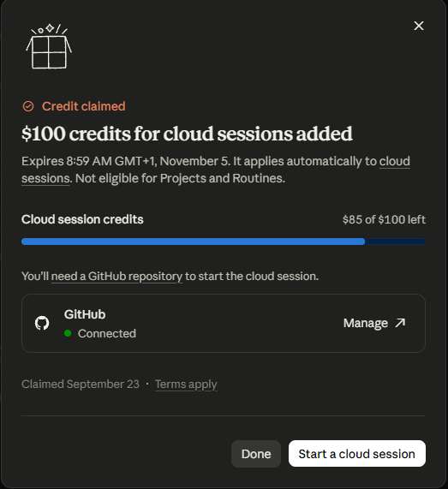Dismiss dialog with Done button

point(256,454)
